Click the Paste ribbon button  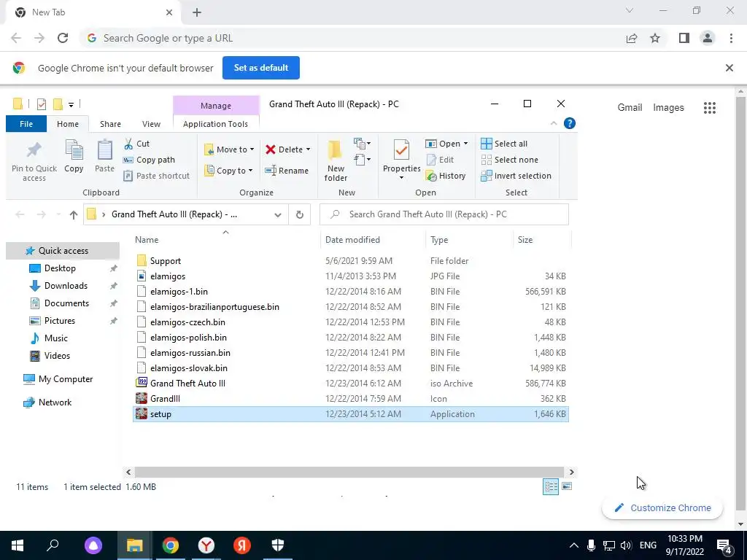click(x=104, y=157)
